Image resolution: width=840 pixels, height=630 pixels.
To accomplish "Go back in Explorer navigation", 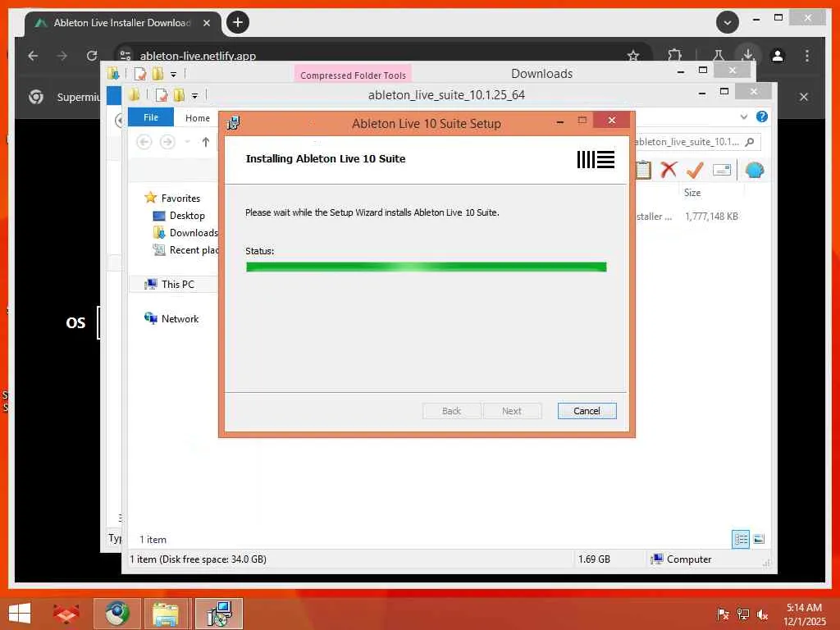I will [144, 142].
